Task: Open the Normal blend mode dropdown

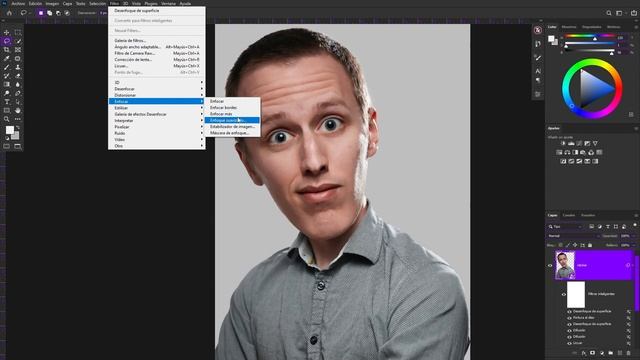Action: click(x=574, y=236)
